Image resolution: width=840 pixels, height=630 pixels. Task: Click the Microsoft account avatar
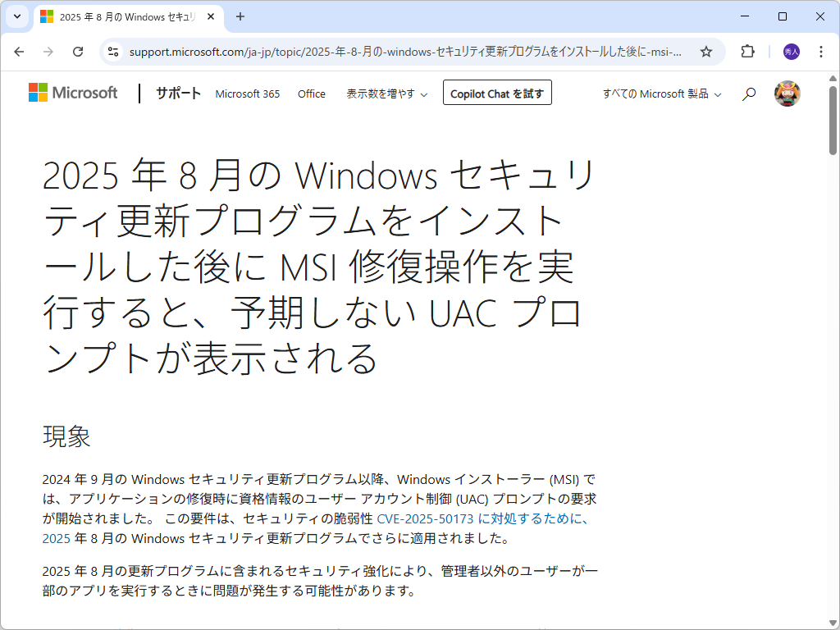coord(787,93)
